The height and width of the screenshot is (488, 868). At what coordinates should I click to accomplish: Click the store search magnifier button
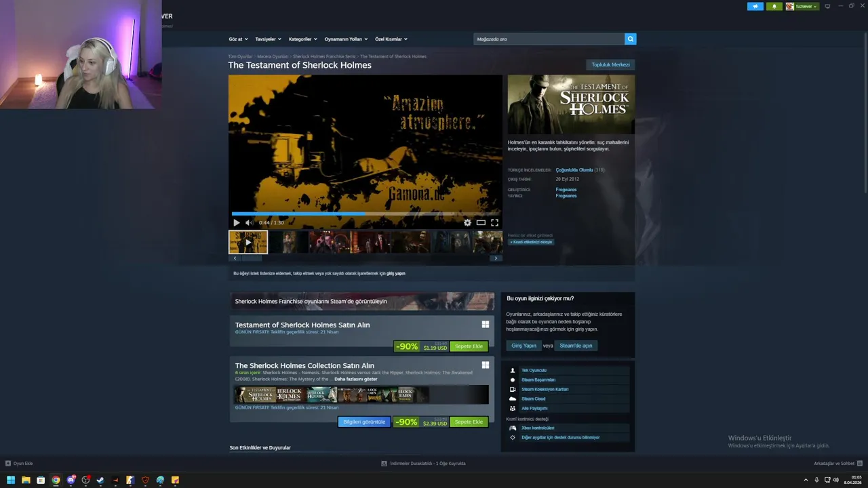click(x=631, y=39)
